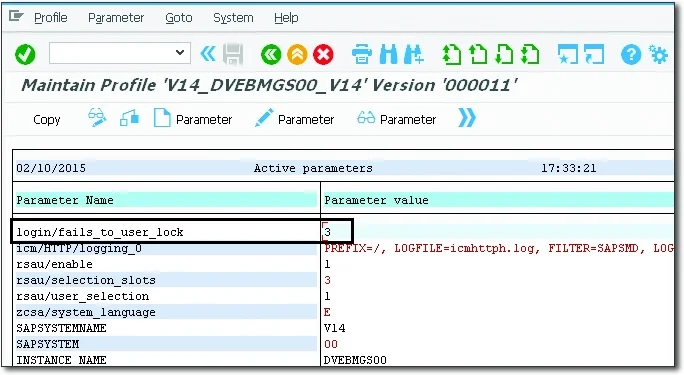Click the icon next to display/change toggle
The width and height of the screenshot is (684, 375).
(x=130, y=118)
